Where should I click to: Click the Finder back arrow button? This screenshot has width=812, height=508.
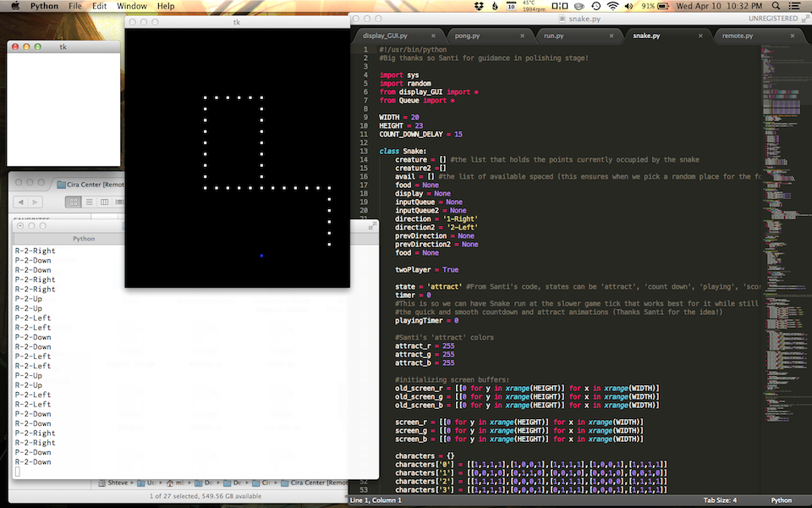pyautogui.click(x=20, y=202)
